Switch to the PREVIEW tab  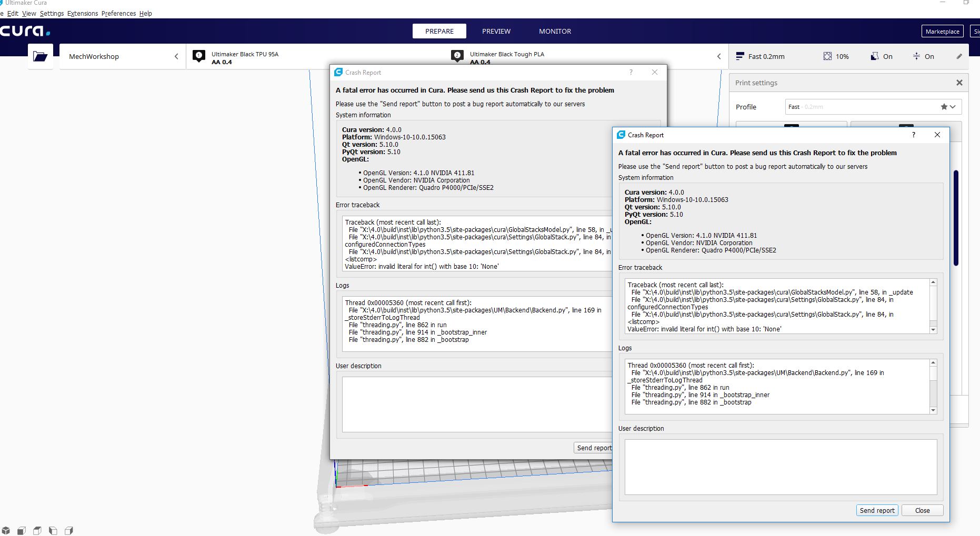pyautogui.click(x=495, y=31)
